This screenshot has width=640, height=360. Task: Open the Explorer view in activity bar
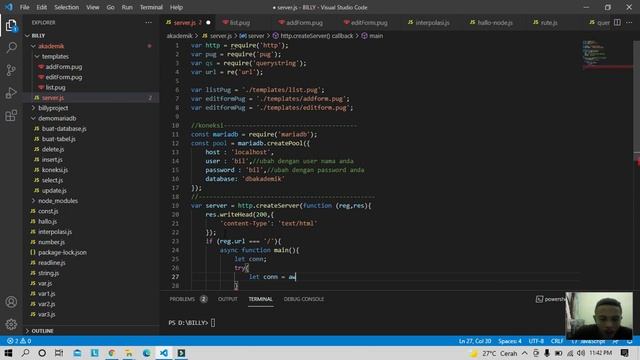pos(11,25)
